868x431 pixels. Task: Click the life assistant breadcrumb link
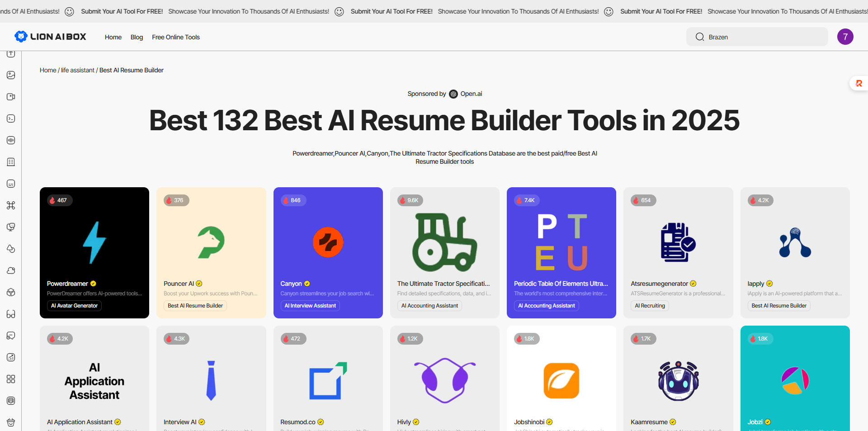point(78,70)
